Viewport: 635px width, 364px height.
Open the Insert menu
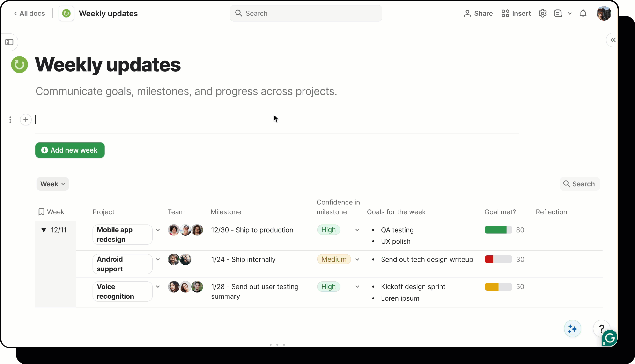pos(516,13)
